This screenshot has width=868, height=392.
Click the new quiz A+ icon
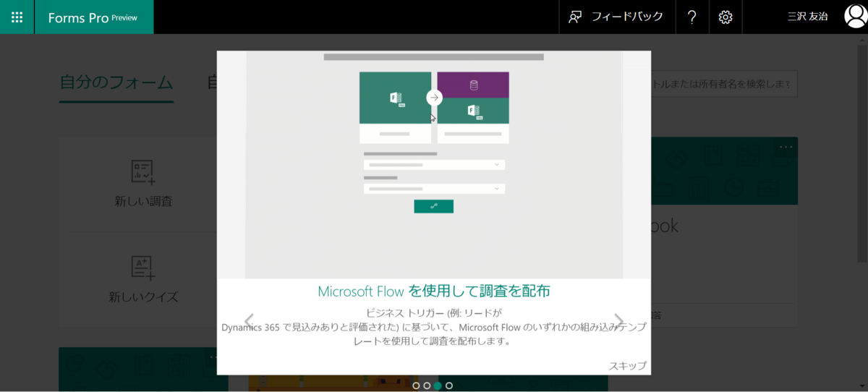143,268
